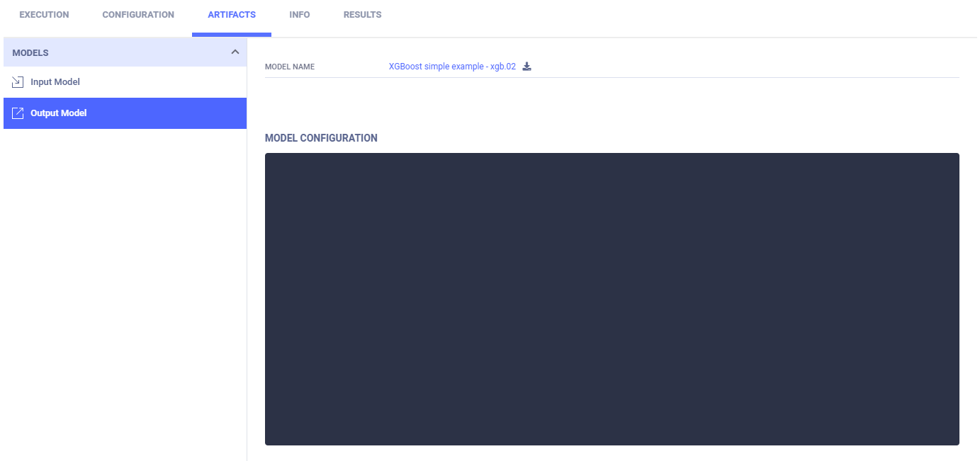Switch to the EXECUTION tab
The height and width of the screenshot is (461, 980).
(x=44, y=15)
